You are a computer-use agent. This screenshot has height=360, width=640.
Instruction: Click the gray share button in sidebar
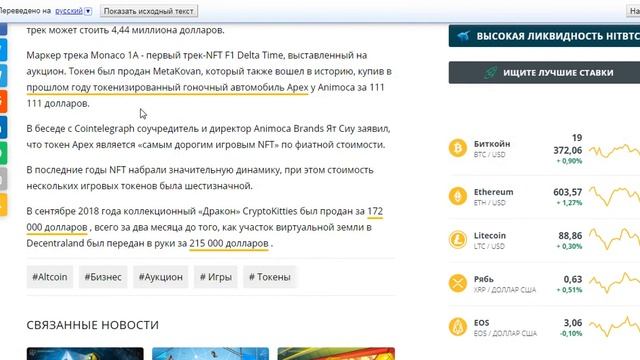[x=3, y=179]
